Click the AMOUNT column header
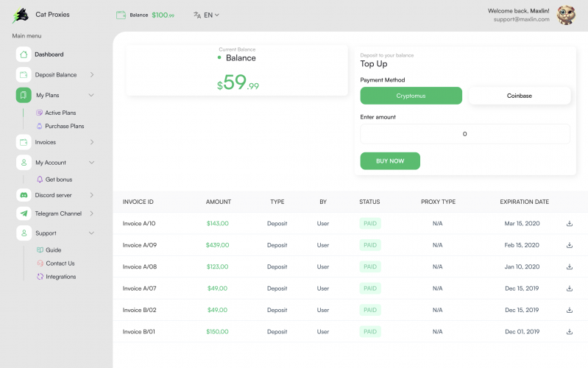 click(219, 202)
